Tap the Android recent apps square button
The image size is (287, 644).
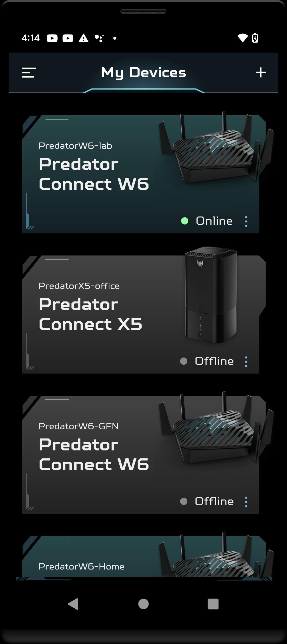point(213,604)
